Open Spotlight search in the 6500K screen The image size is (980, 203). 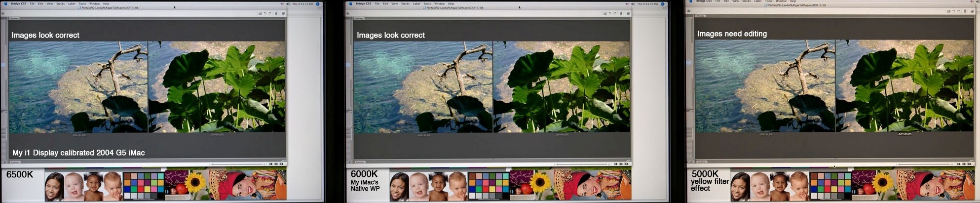(x=318, y=3)
